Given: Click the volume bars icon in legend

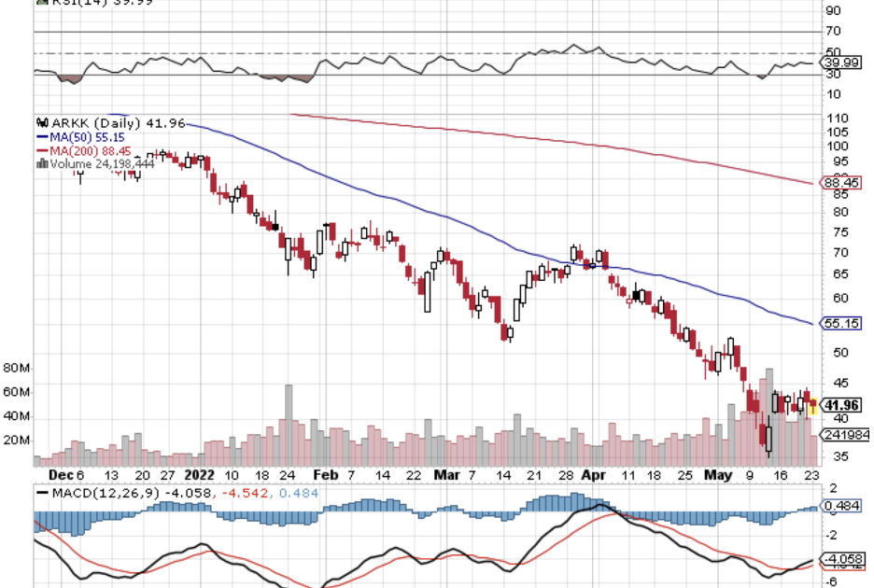Looking at the screenshot, I should click(x=41, y=163).
